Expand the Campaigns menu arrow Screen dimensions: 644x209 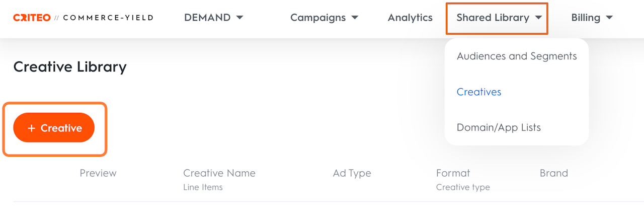point(355,18)
